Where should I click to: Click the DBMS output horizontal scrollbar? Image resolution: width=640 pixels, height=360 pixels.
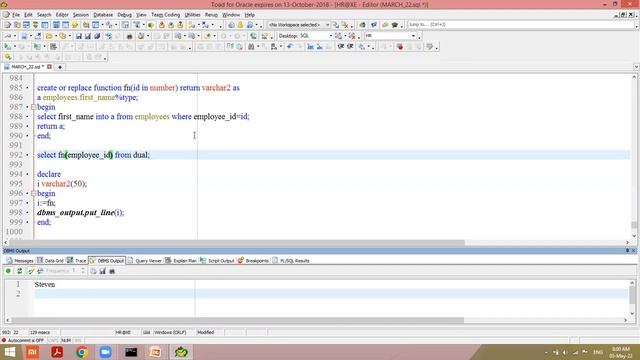click(x=237, y=320)
